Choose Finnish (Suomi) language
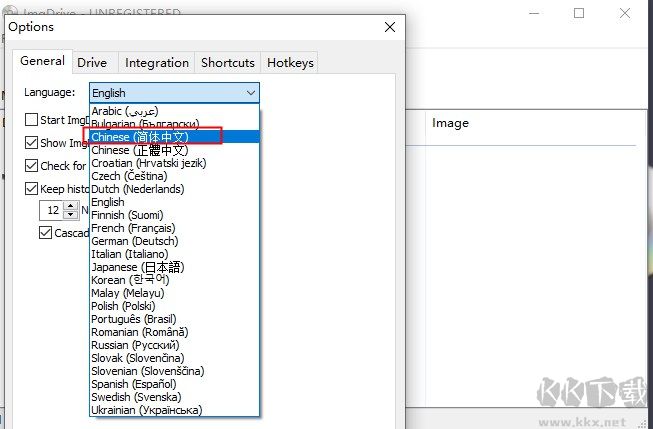The image size is (653, 429). pyautogui.click(x=174, y=215)
